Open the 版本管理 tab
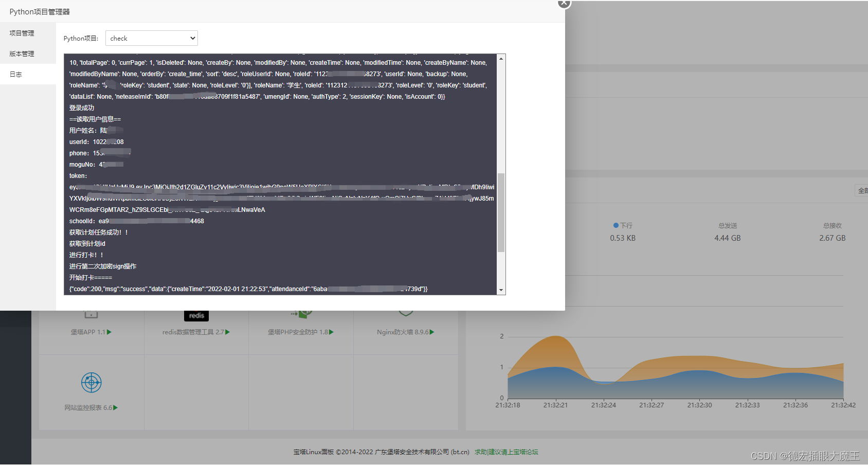Image resolution: width=868 pixels, height=466 pixels. coord(28,53)
